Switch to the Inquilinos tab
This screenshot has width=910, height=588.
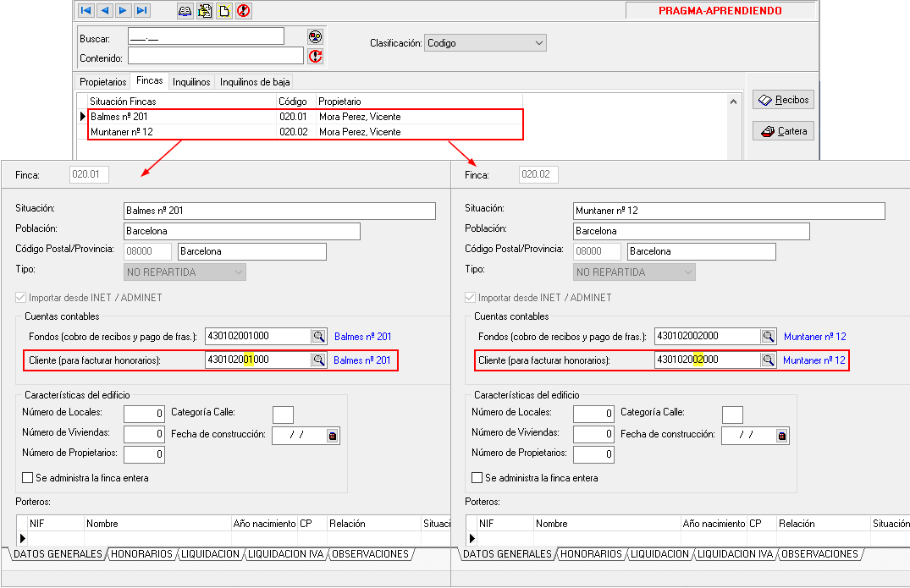coord(191,82)
